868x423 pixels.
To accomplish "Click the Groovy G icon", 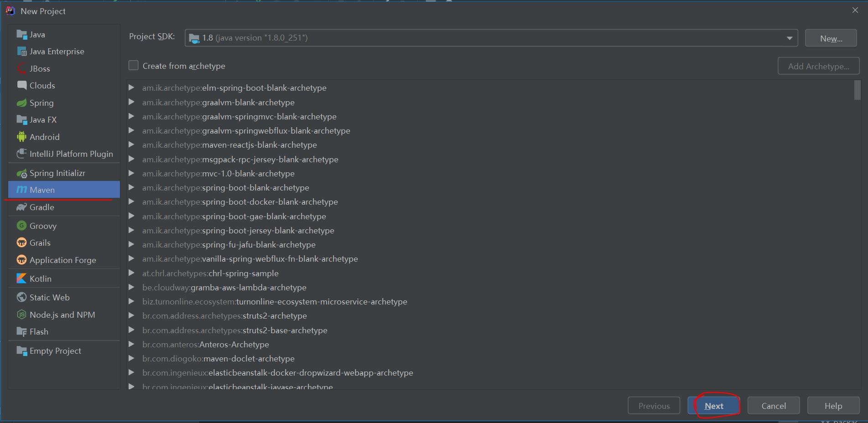I will coord(21,226).
